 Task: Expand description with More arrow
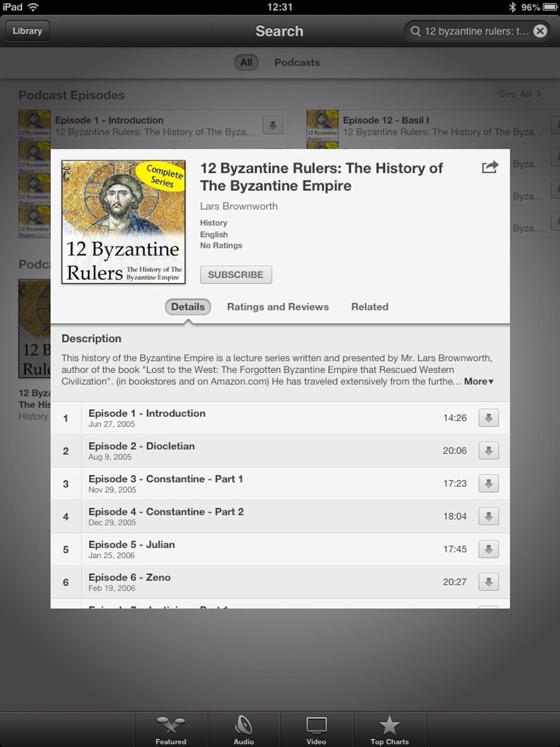pos(479,381)
